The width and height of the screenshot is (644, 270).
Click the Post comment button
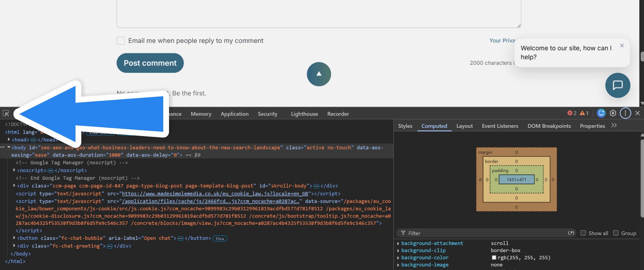[150, 63]
